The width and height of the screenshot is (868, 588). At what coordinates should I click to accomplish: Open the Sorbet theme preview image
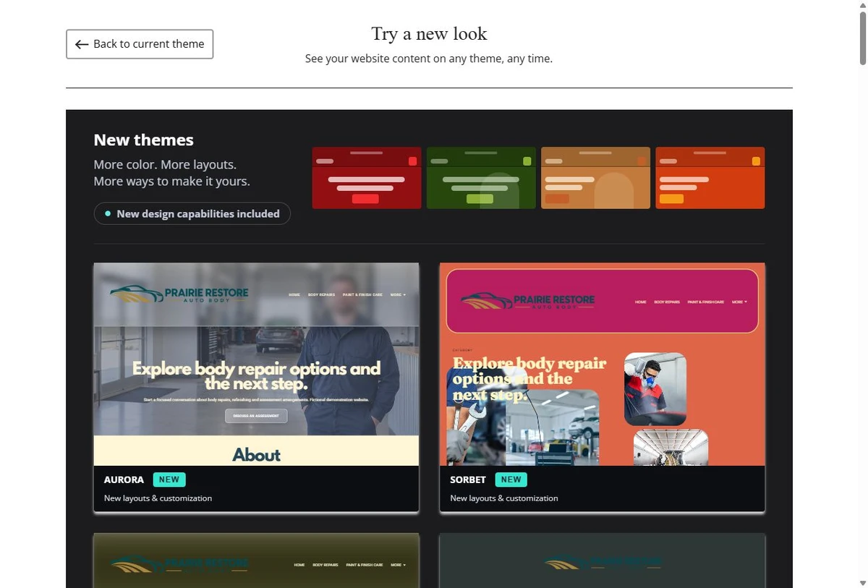603,365
